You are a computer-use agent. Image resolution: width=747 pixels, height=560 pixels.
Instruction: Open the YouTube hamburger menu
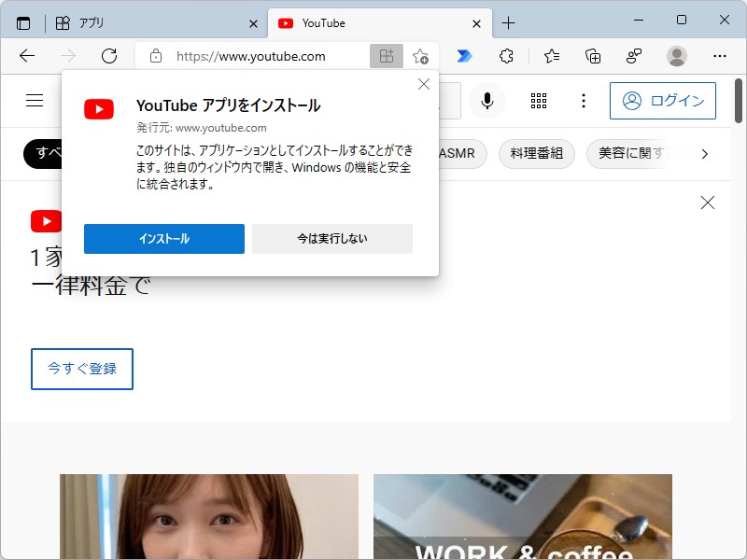[34, 101]
